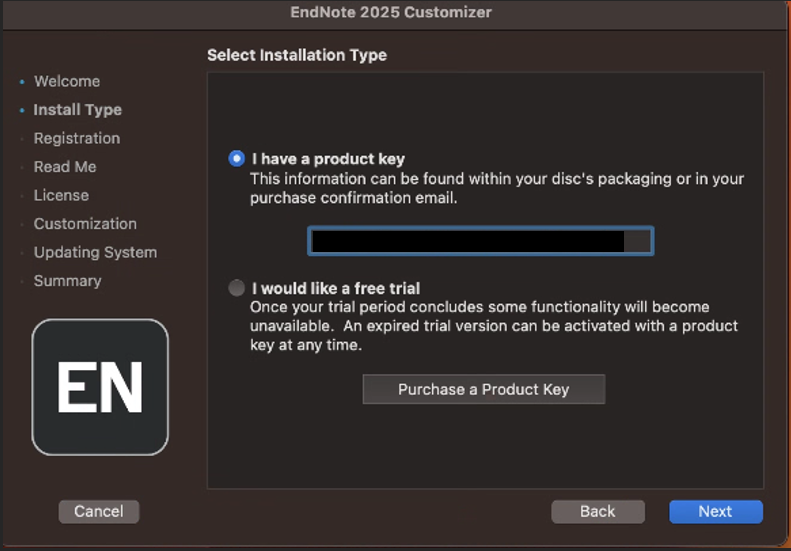Open the Read Me step in sidebar
The width and height of the screenshot is (791, 551).
(x=65, y=167)
